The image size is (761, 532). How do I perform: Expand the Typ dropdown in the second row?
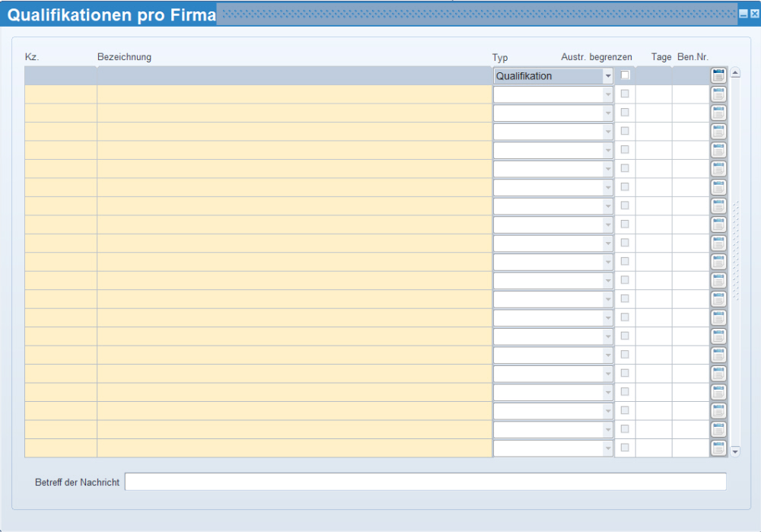pos(607,94)
